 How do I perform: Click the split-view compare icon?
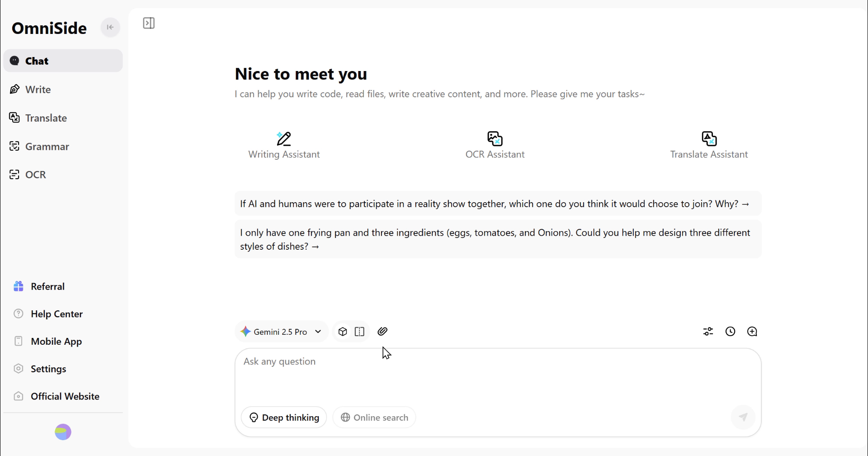point(359,332)
